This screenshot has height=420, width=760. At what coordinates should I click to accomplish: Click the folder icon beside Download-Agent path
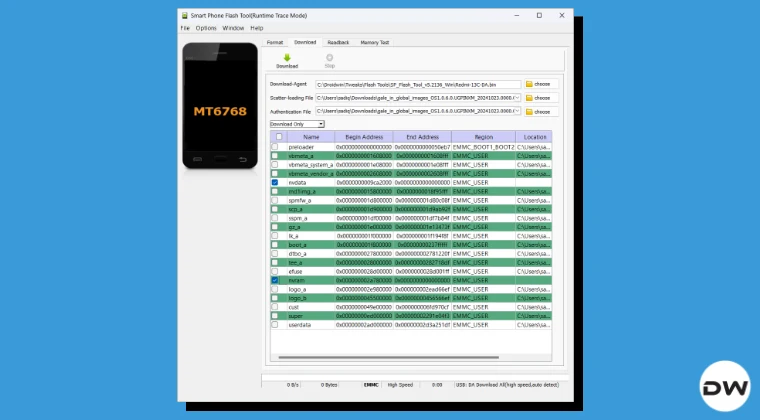(x=529, y=85)
